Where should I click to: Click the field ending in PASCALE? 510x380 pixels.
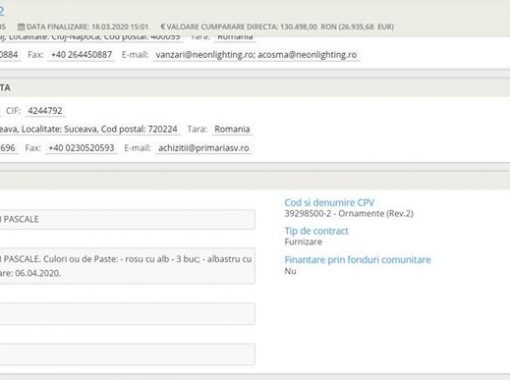(127, 219)
